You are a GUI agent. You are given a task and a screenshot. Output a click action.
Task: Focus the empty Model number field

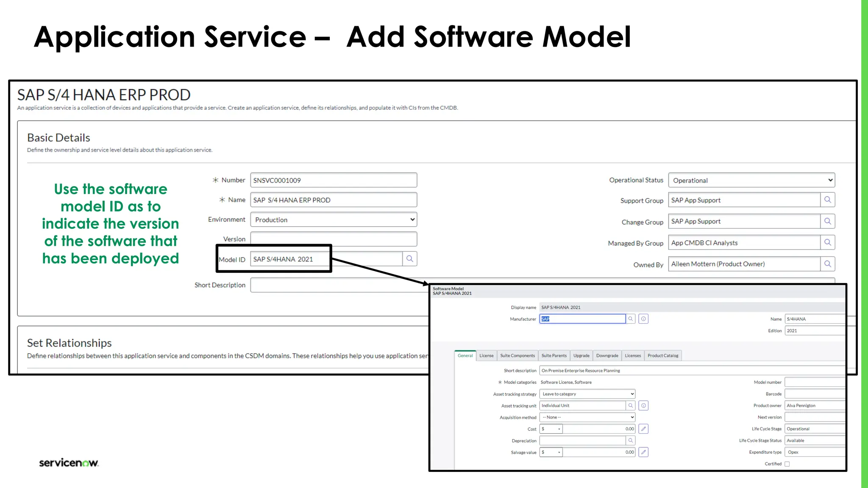pos(815,382)
